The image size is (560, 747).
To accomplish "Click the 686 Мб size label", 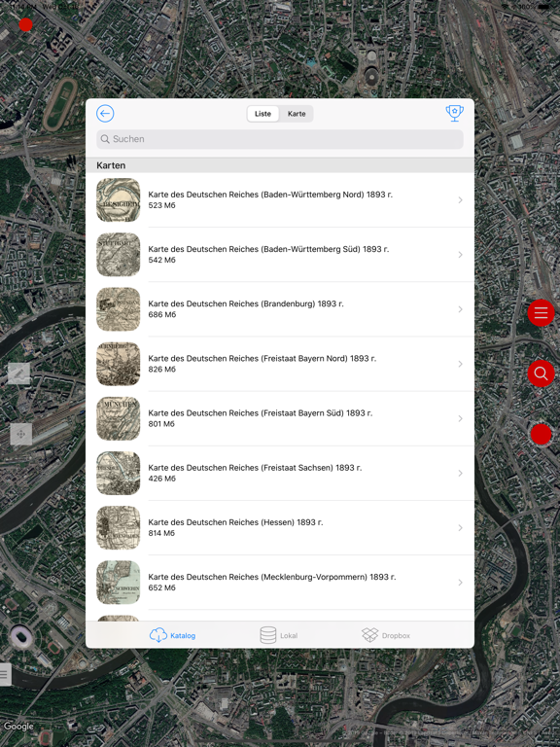I will point(162,315).
